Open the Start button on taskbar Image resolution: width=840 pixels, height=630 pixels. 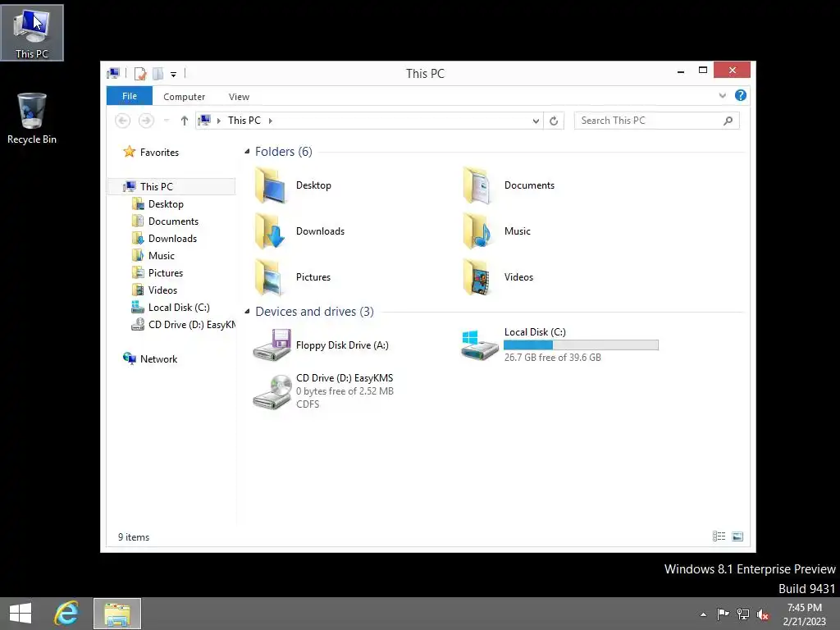pos(21,614)
